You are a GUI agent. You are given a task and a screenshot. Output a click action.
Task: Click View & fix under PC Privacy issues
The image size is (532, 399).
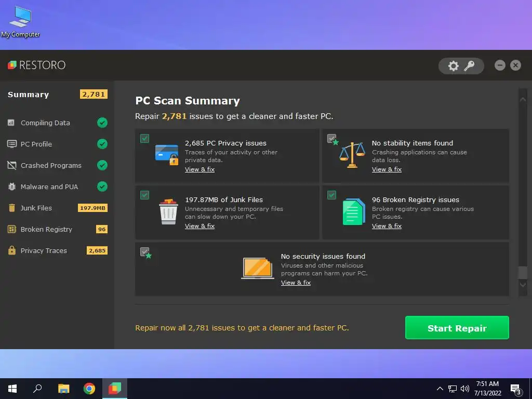coord(200,169)
